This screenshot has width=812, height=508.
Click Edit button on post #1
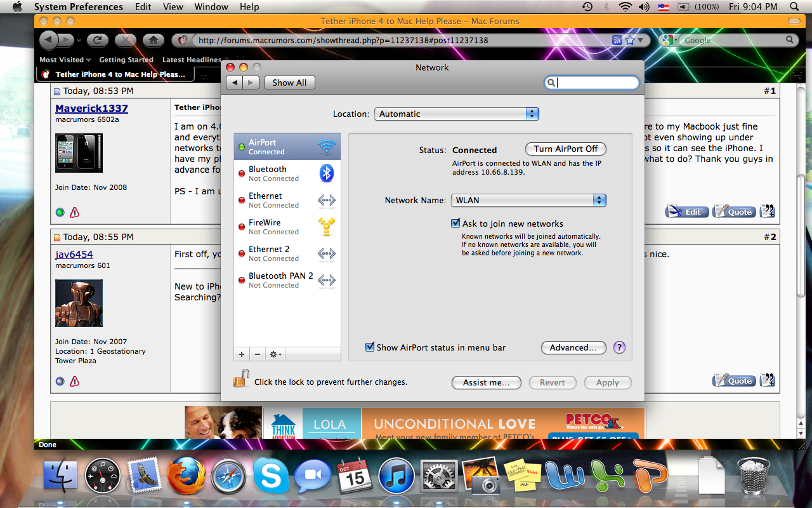pyautogui.click(x=687, y=211)
